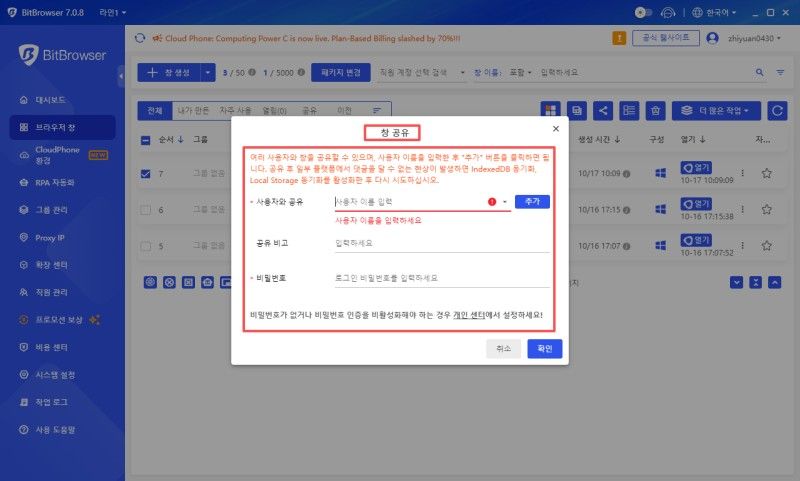800x481 pixels.
Task: Close the 창 공유 dialog
Action: point(556,129)
